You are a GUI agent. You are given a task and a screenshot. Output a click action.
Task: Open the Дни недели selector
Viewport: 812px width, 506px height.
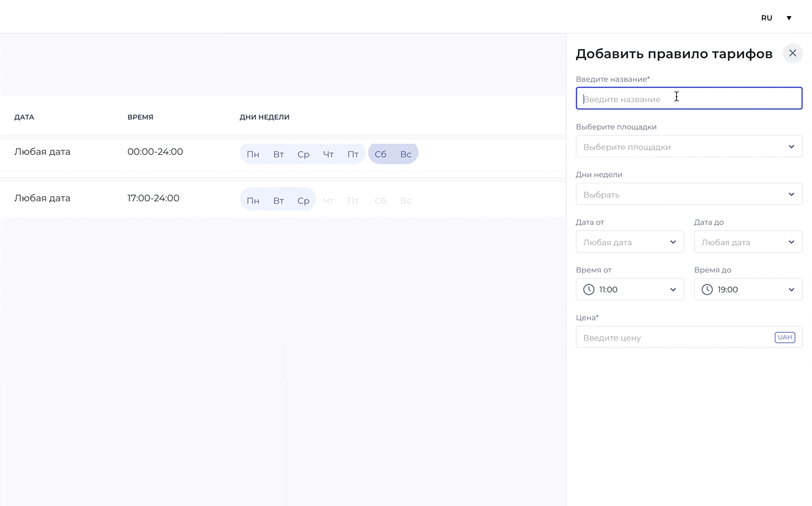point(689,194)
